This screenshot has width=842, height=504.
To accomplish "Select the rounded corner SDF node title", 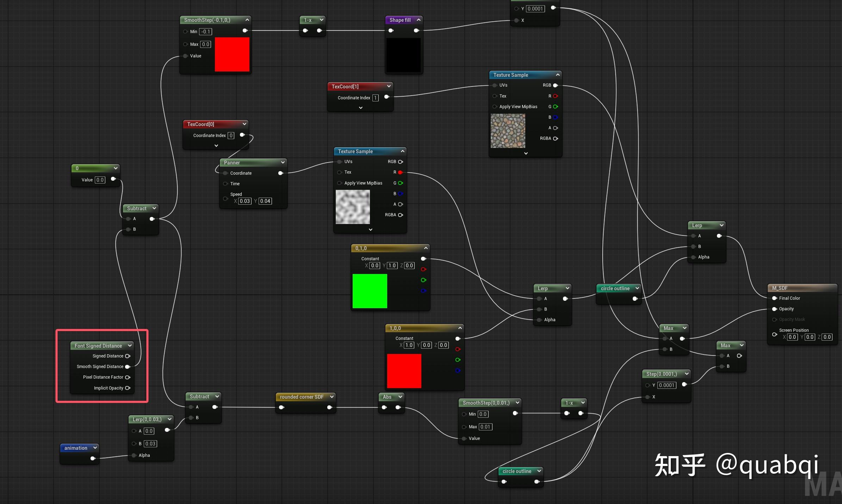I will [302, 397].
